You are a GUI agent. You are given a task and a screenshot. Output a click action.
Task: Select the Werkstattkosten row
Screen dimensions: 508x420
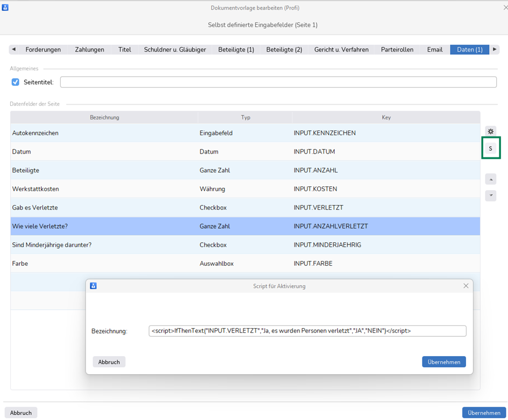click(245, 189)
